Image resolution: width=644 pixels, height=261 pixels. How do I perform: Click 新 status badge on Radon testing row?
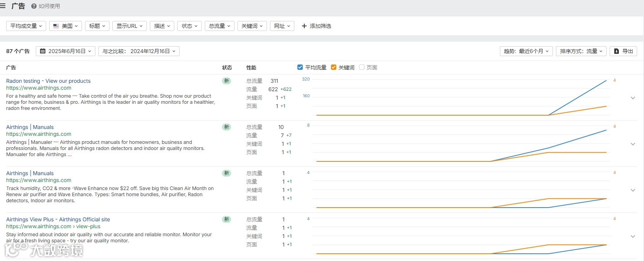point(226,81)
